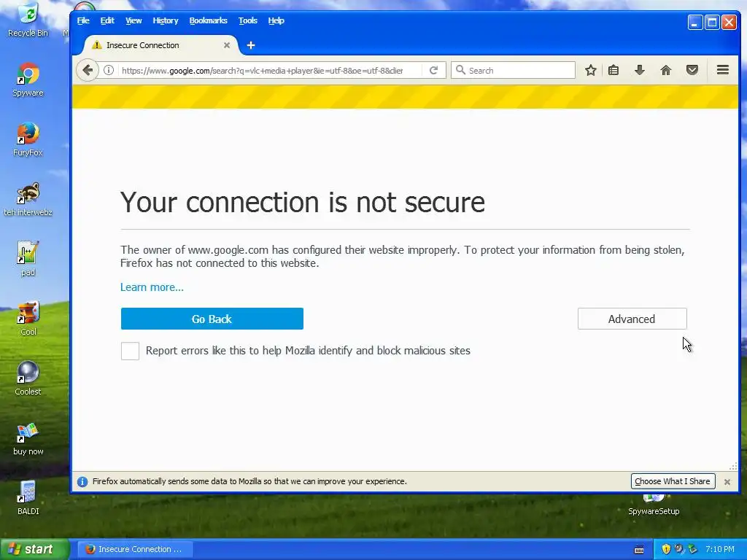Click the on-screen keyboard taskbar icon
Viewport: 747px width, 560px height.
(639, 550)
